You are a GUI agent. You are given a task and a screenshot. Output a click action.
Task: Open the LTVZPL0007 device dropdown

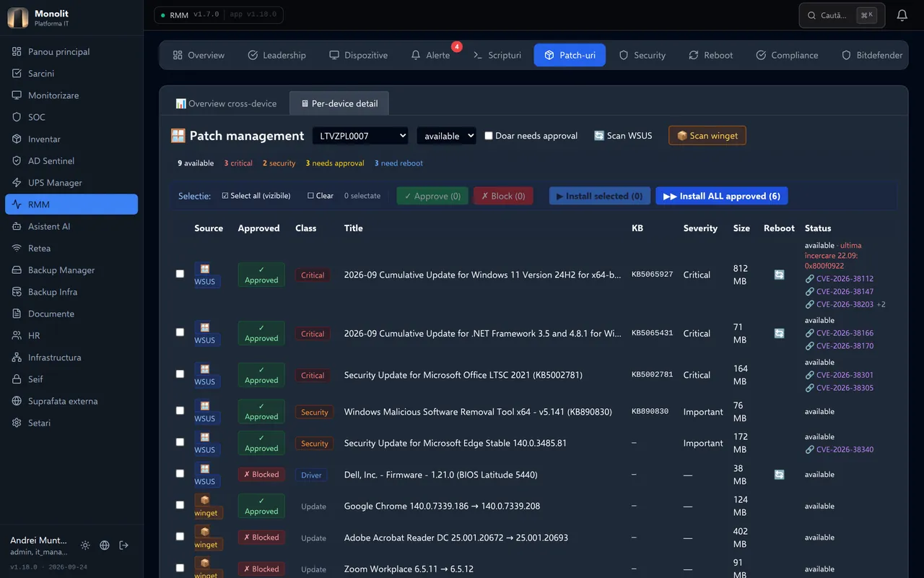click(360, 136)
